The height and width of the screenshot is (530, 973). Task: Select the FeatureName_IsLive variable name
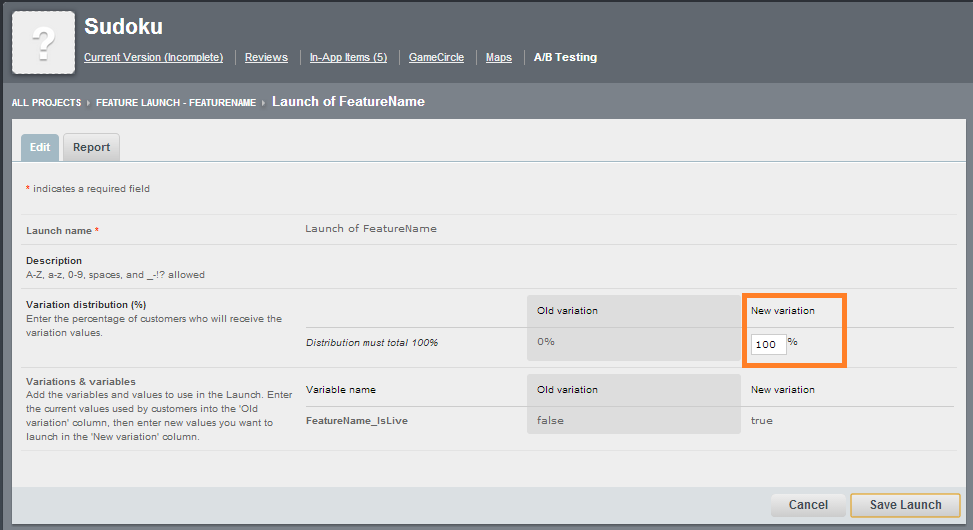click(357, 421)
